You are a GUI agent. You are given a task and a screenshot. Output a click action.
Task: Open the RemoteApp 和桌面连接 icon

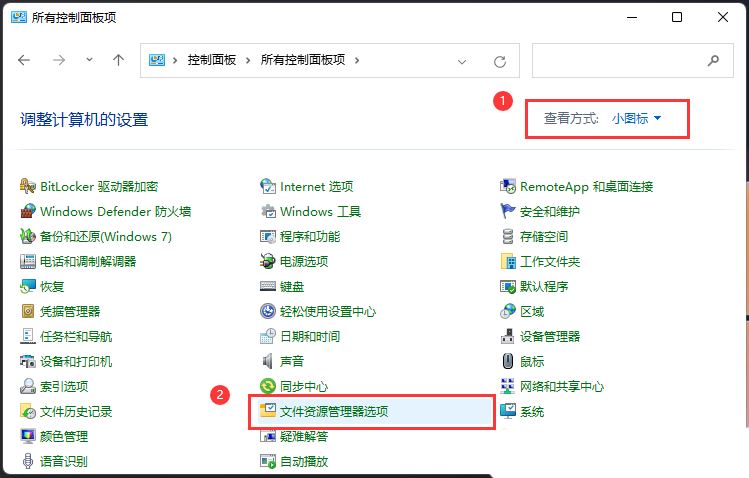[x=508, y=186]
